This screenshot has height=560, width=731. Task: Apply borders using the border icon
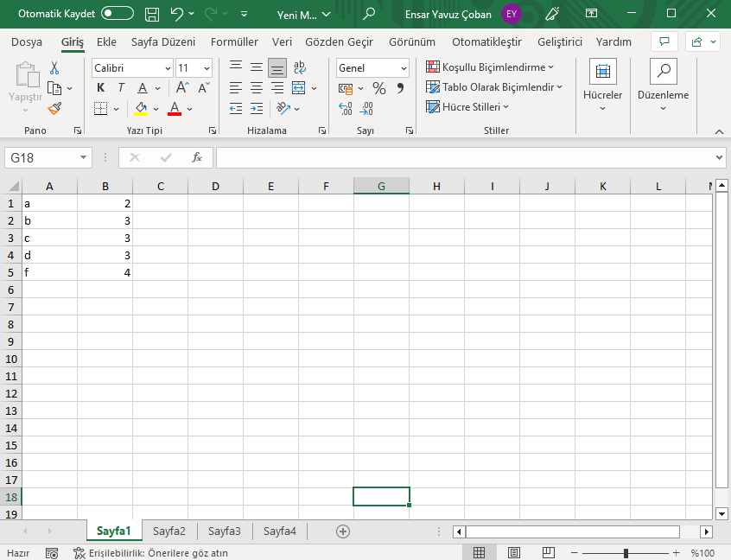coord(101,109)
